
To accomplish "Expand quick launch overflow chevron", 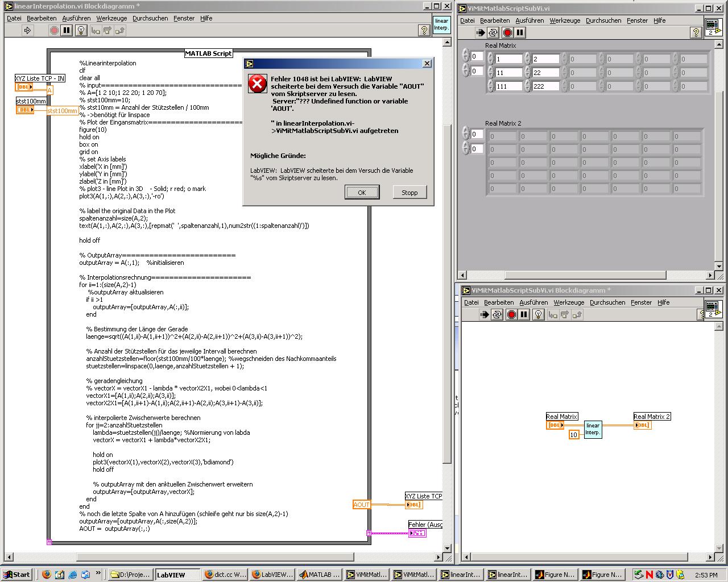I will (98, 573).
